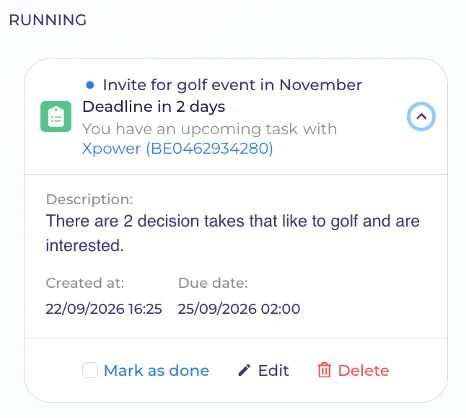
Task: Click the description text about decision takers
Action: click(233, 233)
